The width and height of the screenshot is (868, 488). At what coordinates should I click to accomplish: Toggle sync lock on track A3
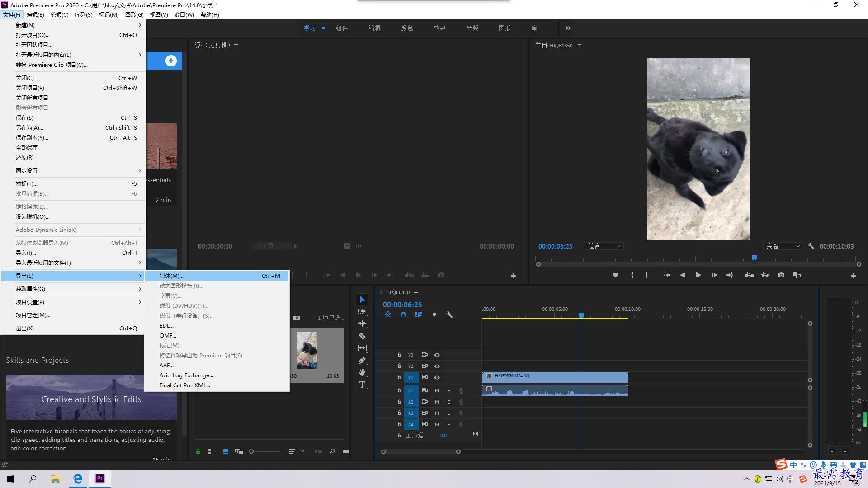425,413
